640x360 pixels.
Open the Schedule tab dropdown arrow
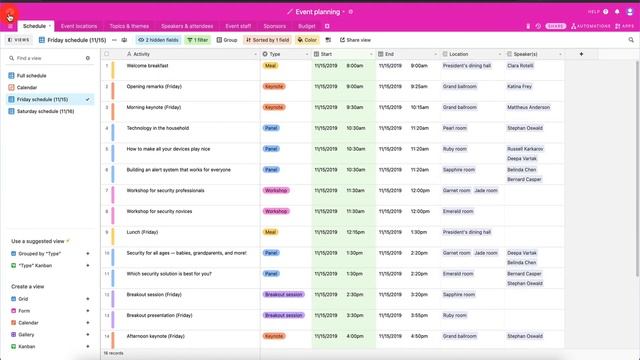pyautogui.click(x=50, y=26)
